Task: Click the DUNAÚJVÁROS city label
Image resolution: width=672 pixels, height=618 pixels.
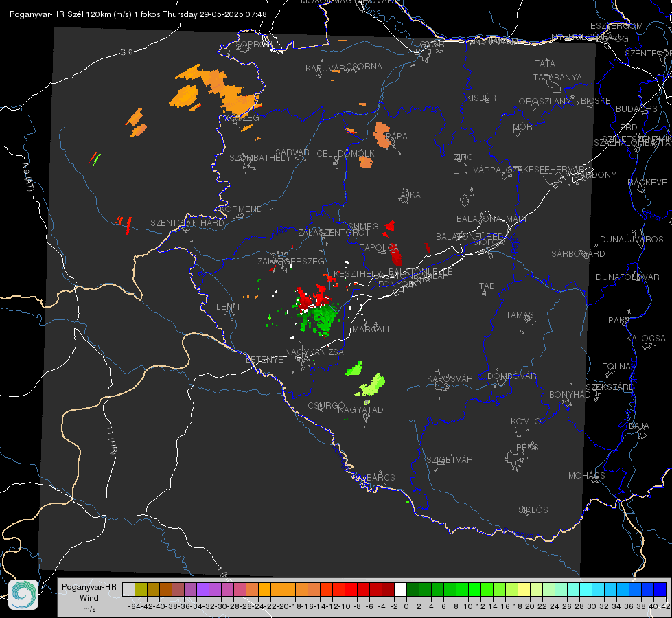Action: pos(632,240)
